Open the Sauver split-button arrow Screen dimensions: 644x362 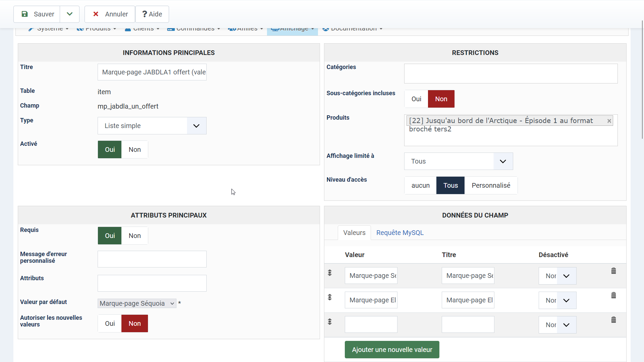coord(69,14)
